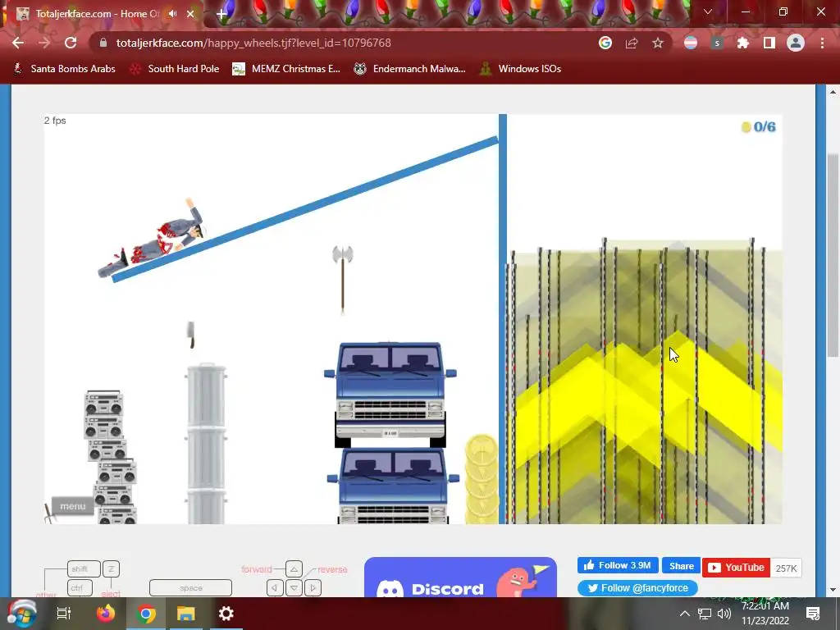840x630 pixels.
Task: Open the Chrome profile avatar menu
Action: click(796, 43)
